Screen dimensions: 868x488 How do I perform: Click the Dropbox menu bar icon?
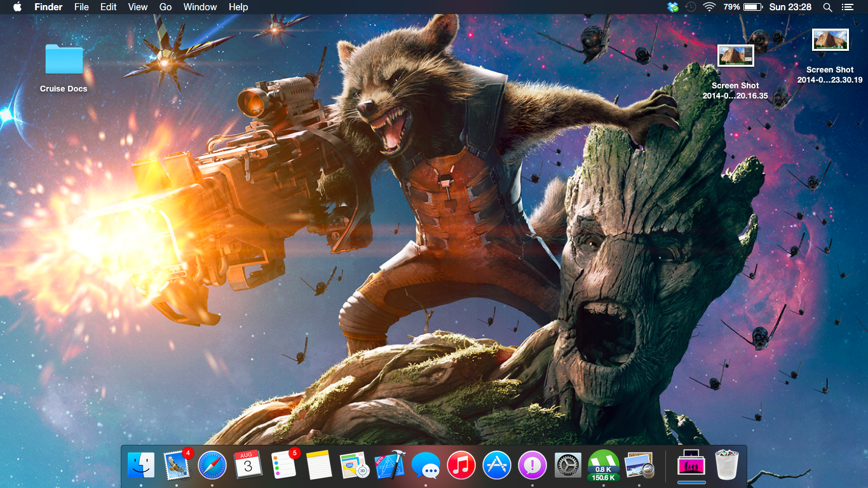coord(673,7)
